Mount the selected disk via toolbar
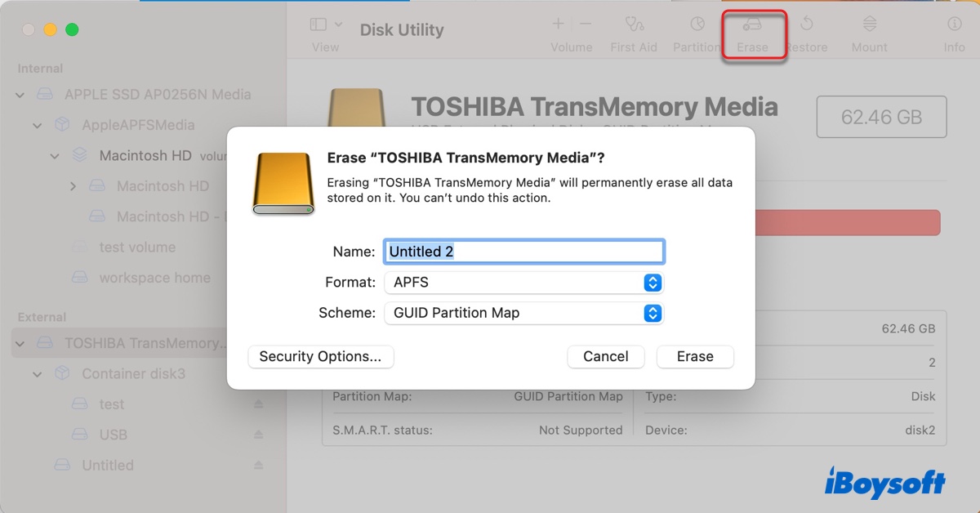Image resolution: width=980 pixels, height=513 pixels. pyautogui.click(x=869, y=33)
